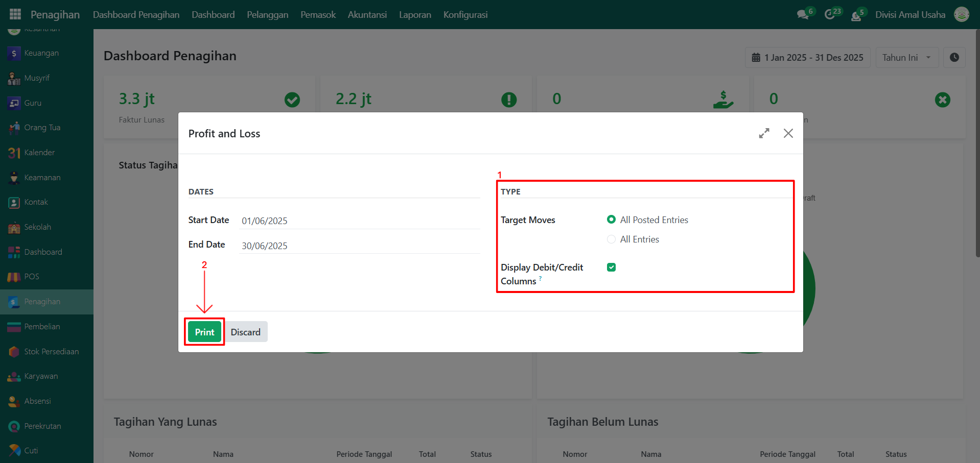Open the Konfigurasi menu
The image size is (980, 463).
coord(465,15)
